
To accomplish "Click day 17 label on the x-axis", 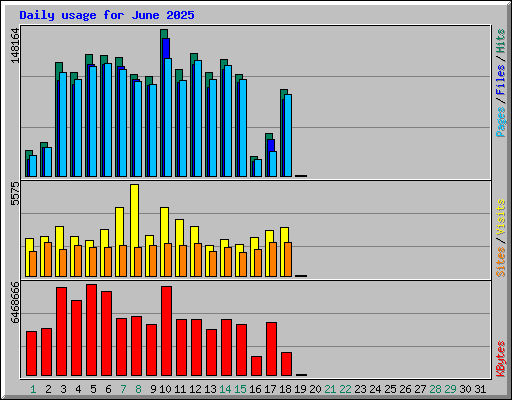I will pos(270,389).
